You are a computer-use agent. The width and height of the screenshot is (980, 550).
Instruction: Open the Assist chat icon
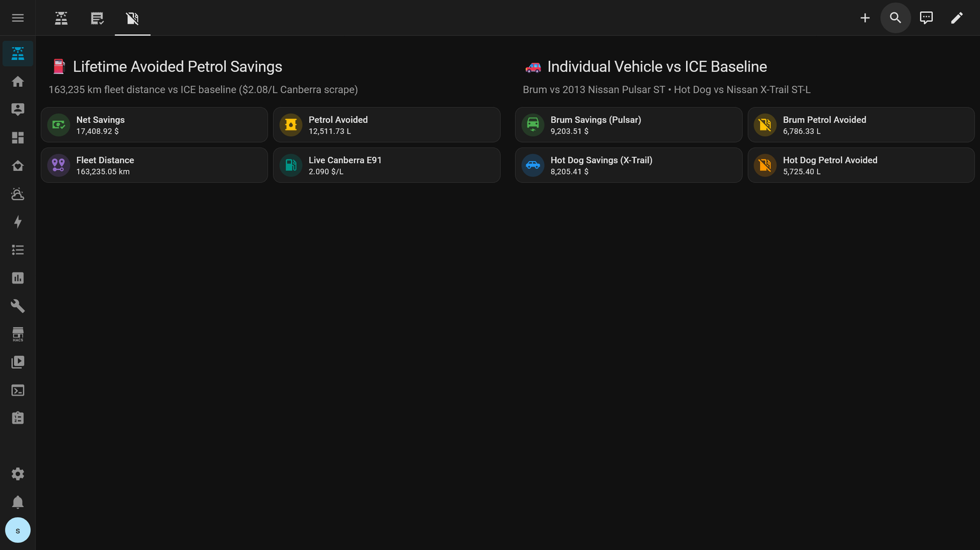926,18
